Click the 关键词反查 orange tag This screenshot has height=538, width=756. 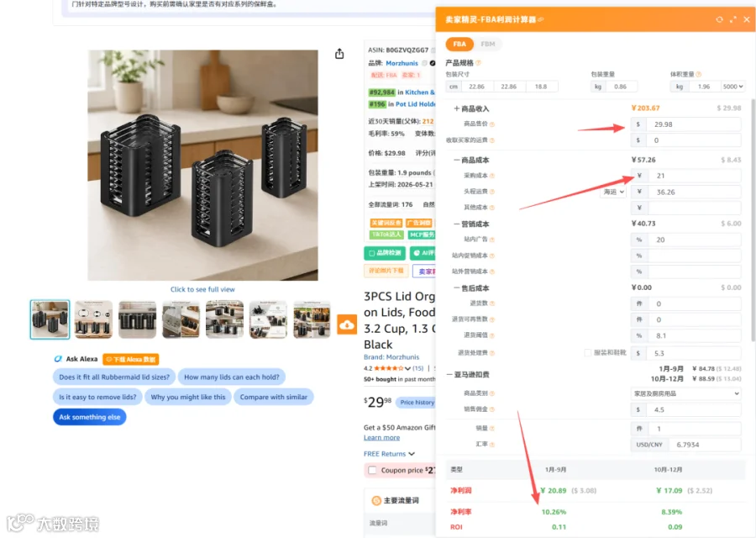click(x=386, y=223)
